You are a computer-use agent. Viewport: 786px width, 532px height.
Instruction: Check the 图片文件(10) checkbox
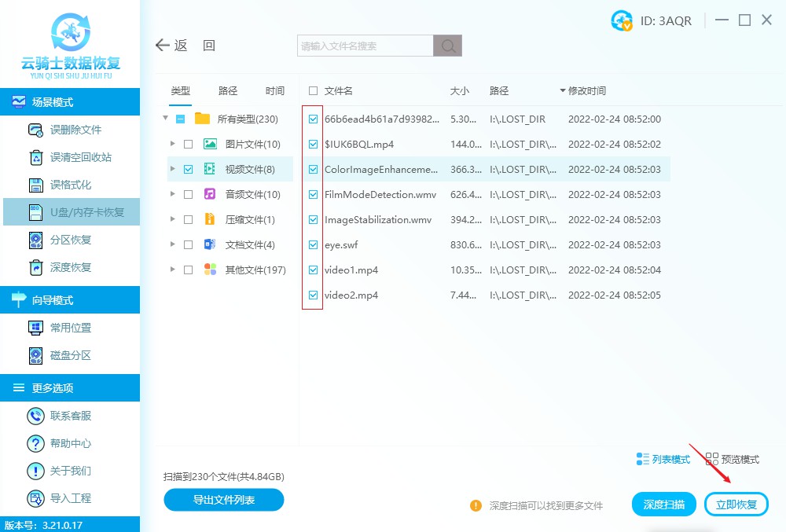tap(189, 145)
